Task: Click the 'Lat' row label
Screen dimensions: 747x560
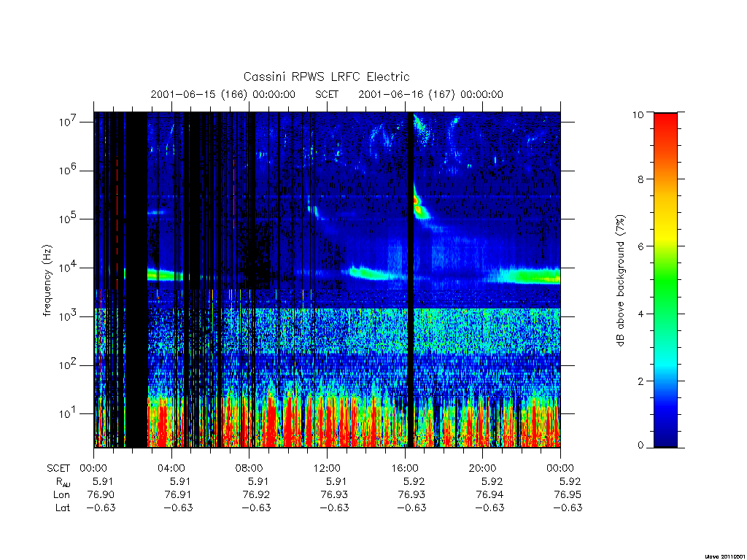Action: click(63, 507)
